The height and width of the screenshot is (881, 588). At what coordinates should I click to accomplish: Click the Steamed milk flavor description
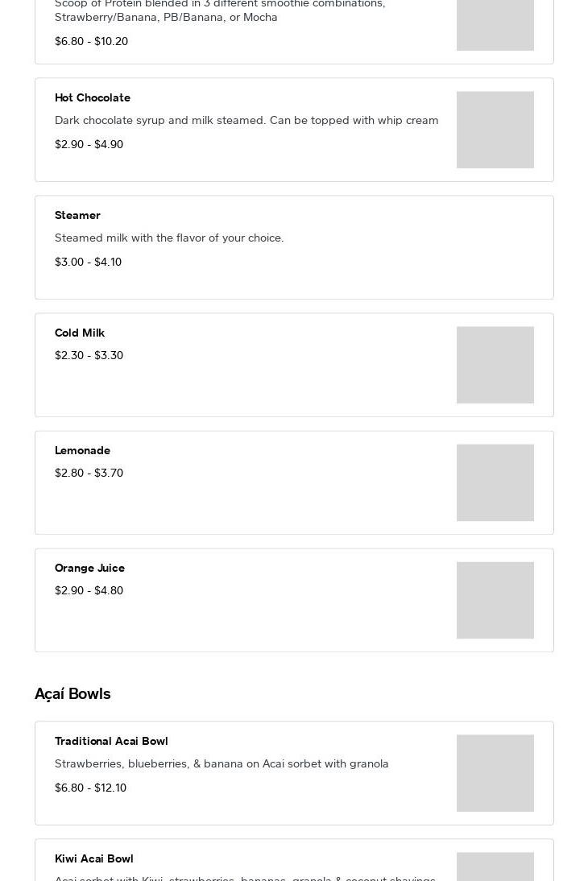169,238
